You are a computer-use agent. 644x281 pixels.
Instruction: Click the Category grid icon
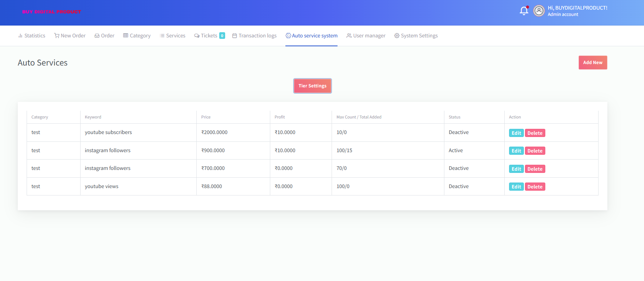tap(126, 36)
